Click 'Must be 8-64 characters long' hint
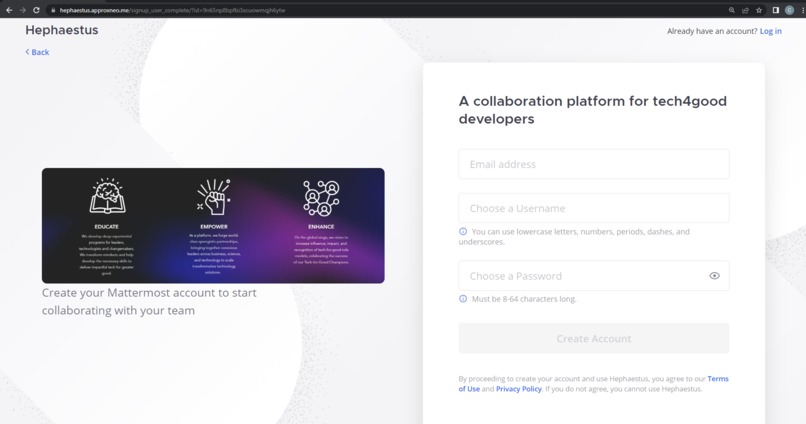Viewport: 806px width, 424px height. [x=524, y=299]
